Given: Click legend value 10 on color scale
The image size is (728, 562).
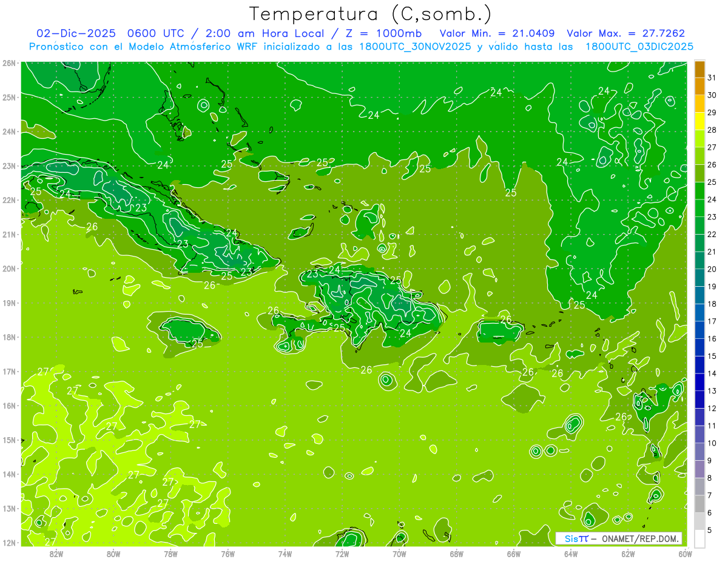Looking at the screenshot, I should pos(712,443).
